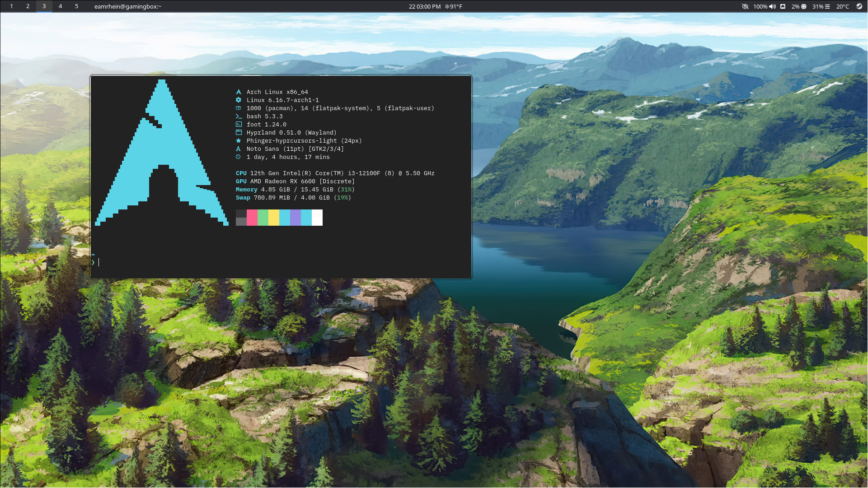Image resolution: width=868 pixels, height=488 pixels.
Task: Click the font icon beside Noto Sans
Action: [x=239, y=149]
